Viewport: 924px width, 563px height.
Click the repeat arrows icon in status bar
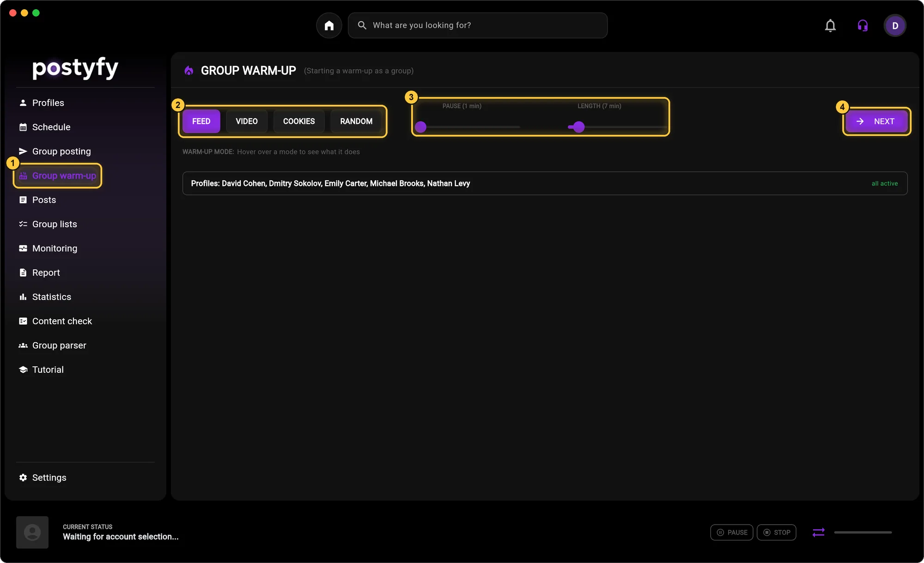click(819, 532)
